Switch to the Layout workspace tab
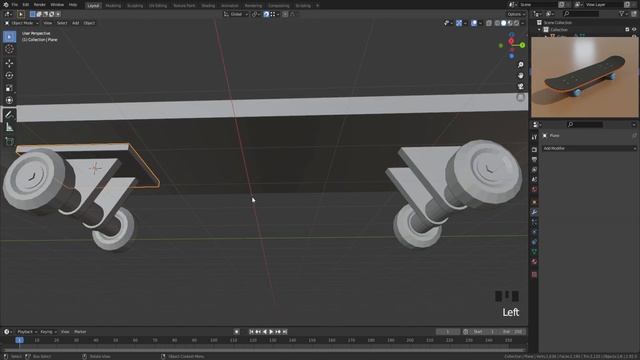640x360 pixels. pyautogui.click(x=93, y=6)
